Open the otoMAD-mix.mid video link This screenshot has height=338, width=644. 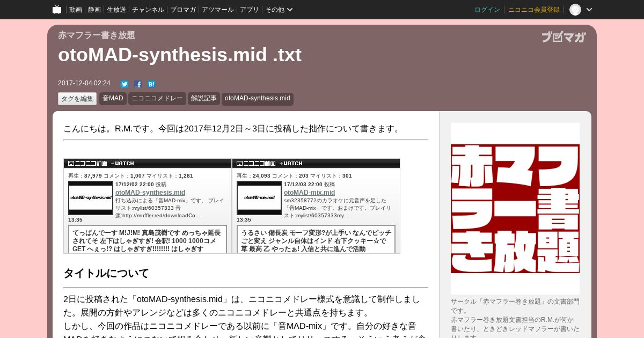click(309, 193)
